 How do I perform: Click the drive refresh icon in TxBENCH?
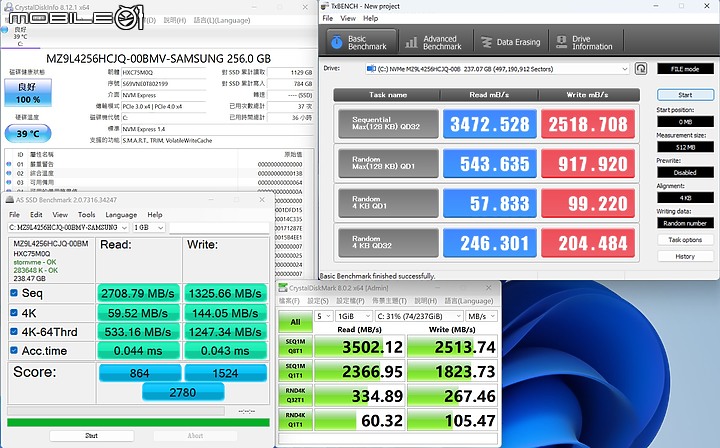pos(641,69)
